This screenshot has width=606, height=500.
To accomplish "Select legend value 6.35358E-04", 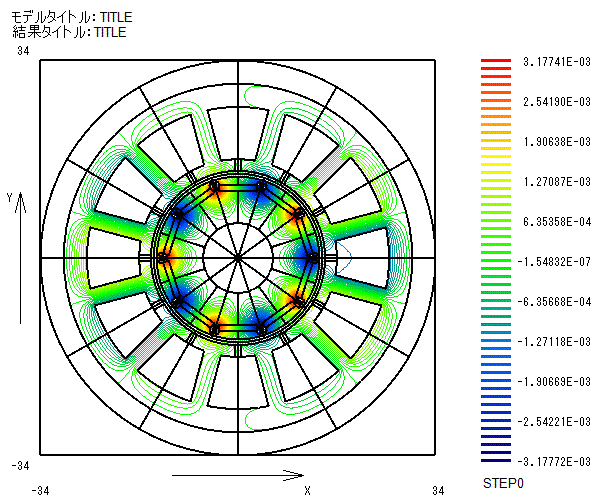I will pyautogui.click(x=557, y=222).
